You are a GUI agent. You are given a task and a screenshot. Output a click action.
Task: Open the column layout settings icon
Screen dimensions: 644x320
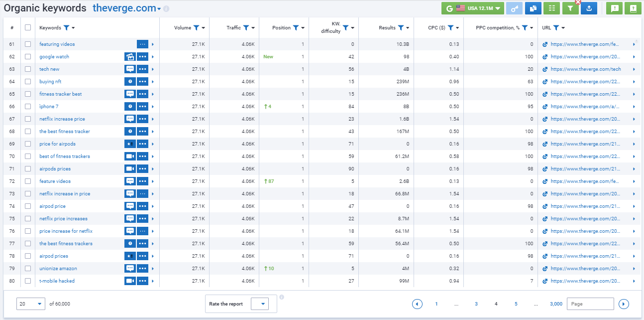pos(551,8)
